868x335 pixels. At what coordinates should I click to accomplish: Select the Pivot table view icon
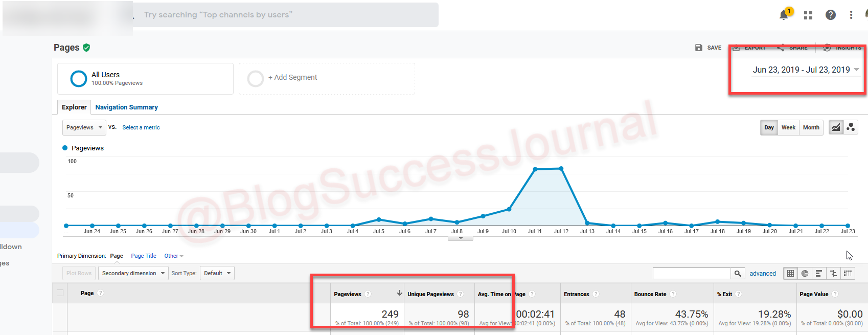point(848,274)
